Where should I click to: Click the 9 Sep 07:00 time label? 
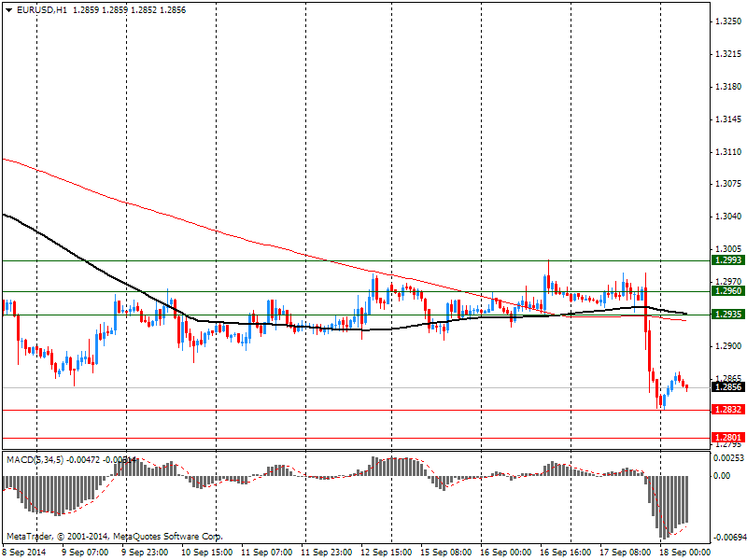click(85, 553)
